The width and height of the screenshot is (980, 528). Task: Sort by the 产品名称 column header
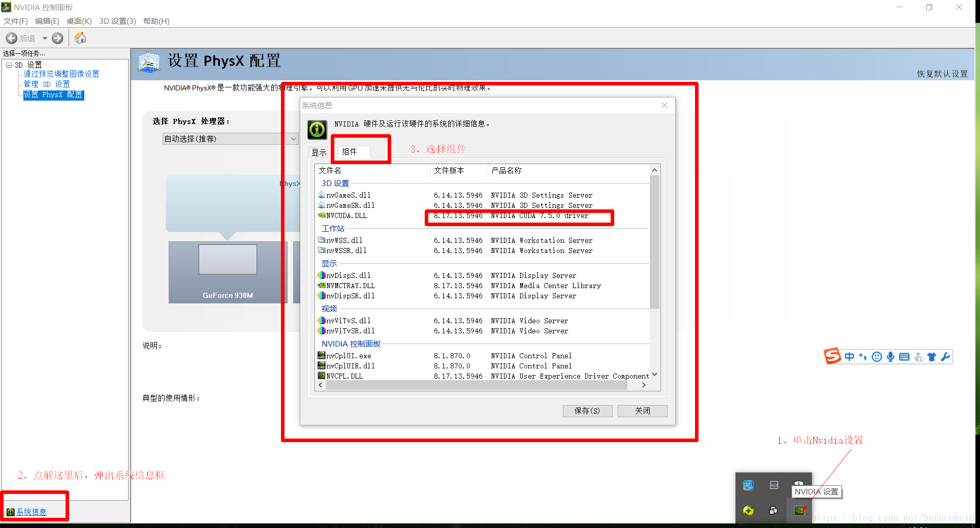click(x=568, y=171)
